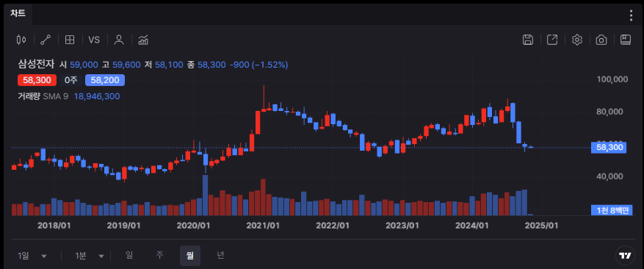Select the trend line drawing tool
Viewport: 644px width, 269px height.
click(46, 40)
